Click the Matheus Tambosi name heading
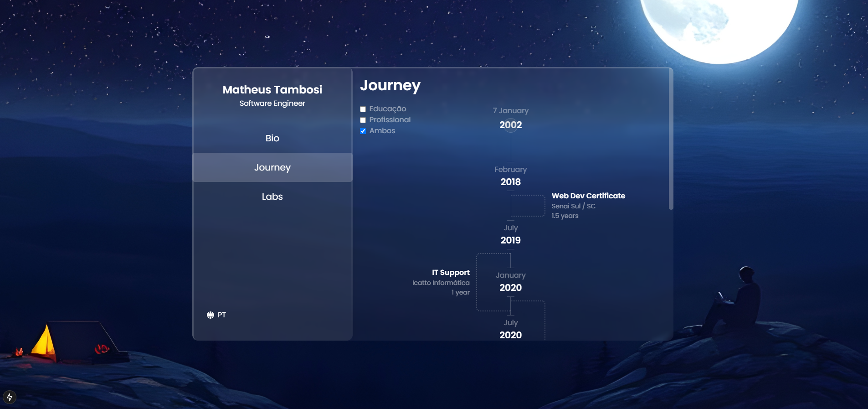This screenshot has height=409, width=868. click(272, 89)
